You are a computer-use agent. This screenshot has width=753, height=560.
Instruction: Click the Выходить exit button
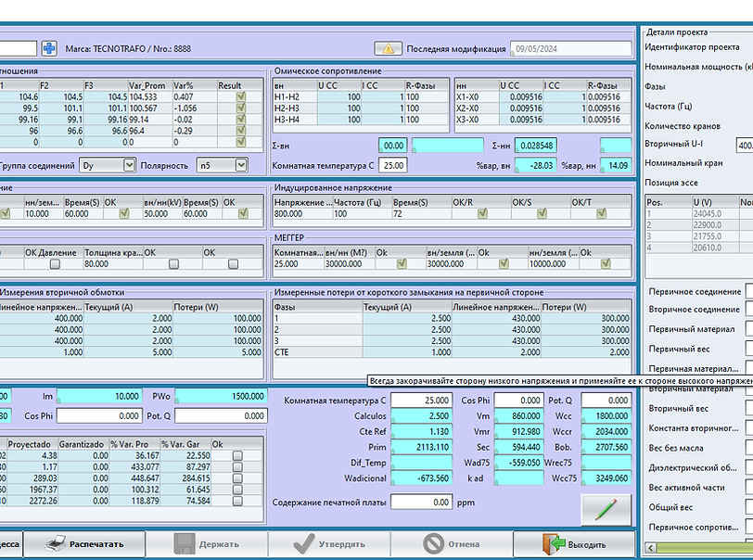[574, 544]
